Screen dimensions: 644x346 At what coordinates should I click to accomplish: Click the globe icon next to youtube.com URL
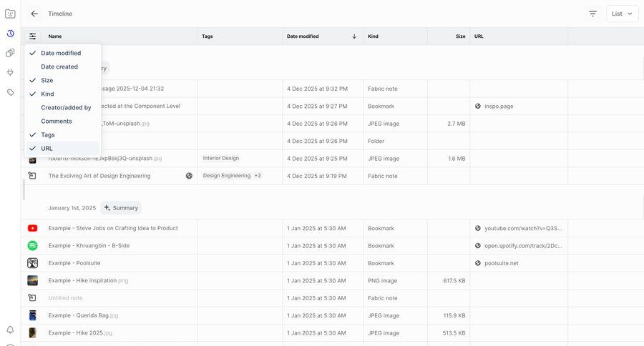click(478, 228)
